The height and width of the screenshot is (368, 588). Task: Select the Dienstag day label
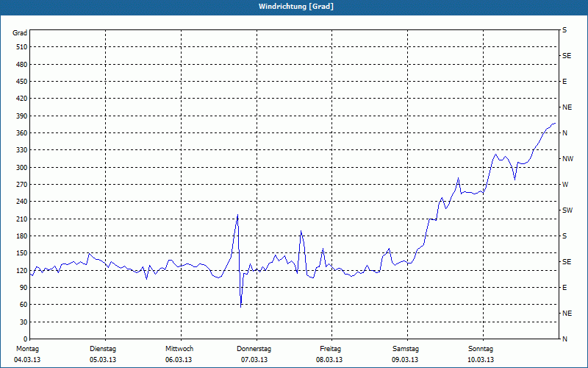pyautogui.click(x=103, y=349)
